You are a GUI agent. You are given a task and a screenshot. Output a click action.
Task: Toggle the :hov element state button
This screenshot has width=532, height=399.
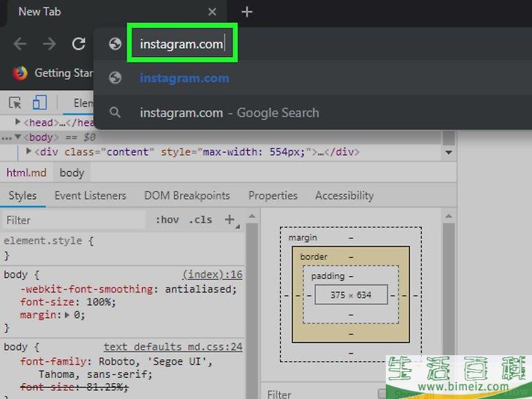(x=167, y=220)
